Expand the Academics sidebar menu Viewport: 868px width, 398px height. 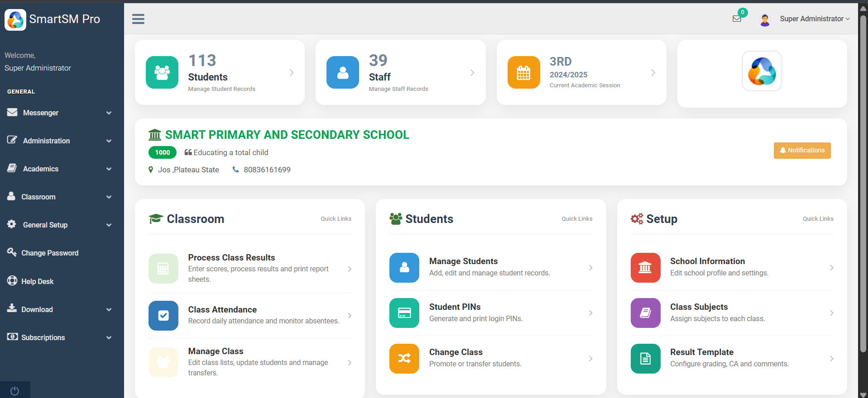pyautogui.click(x=62, y=169)
